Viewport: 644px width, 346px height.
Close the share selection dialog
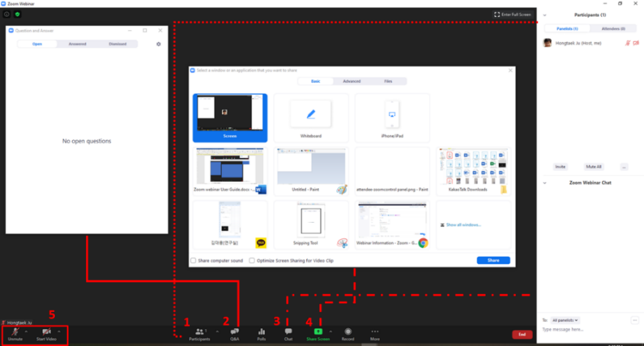coord(510,70)
